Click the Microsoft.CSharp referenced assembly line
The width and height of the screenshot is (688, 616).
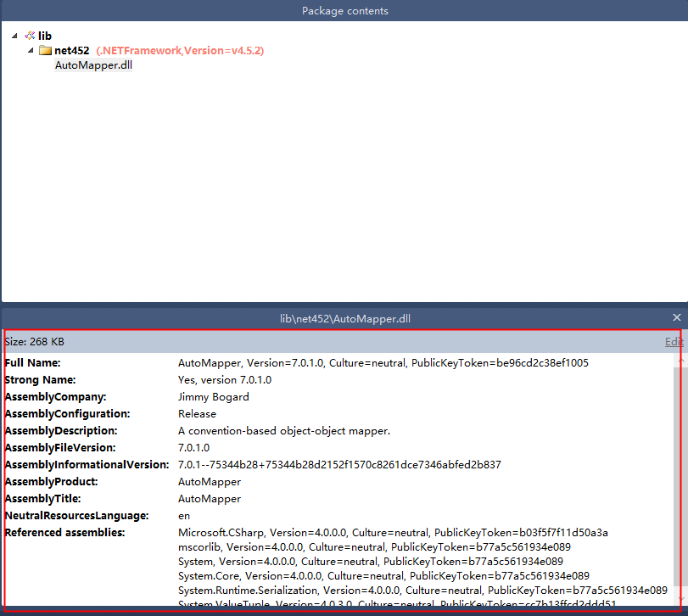coord(393,533)
